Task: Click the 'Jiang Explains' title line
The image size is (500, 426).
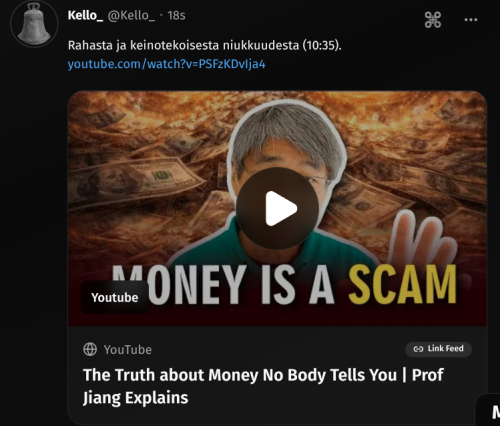Action: coord(135,398)
